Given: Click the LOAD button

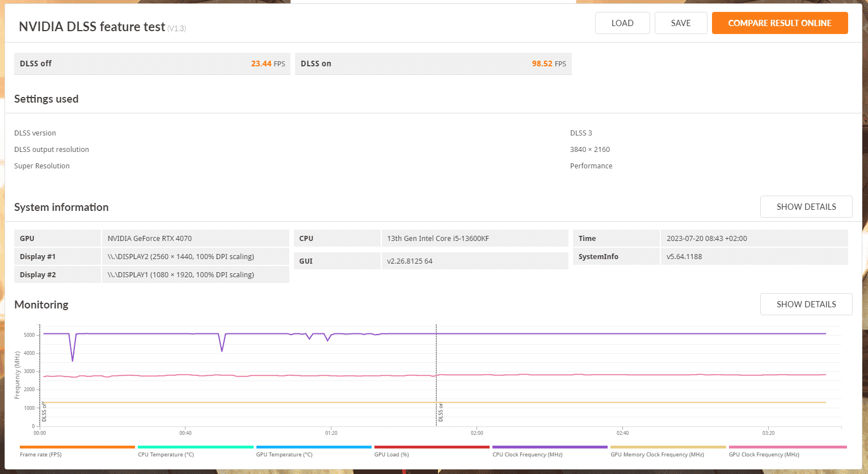Looking at the screenshot, I should pyautogui.click(x=622, y=23).
